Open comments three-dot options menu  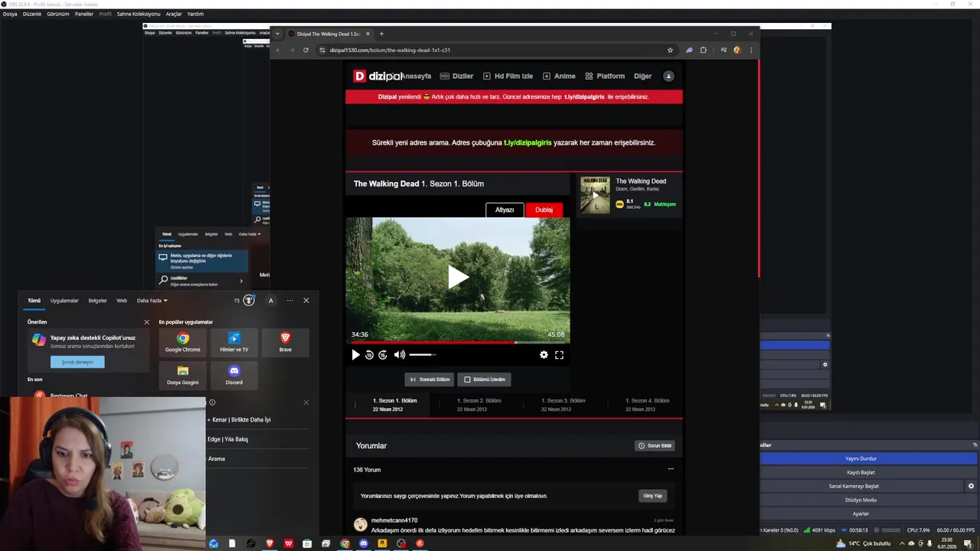pos(671,469)
